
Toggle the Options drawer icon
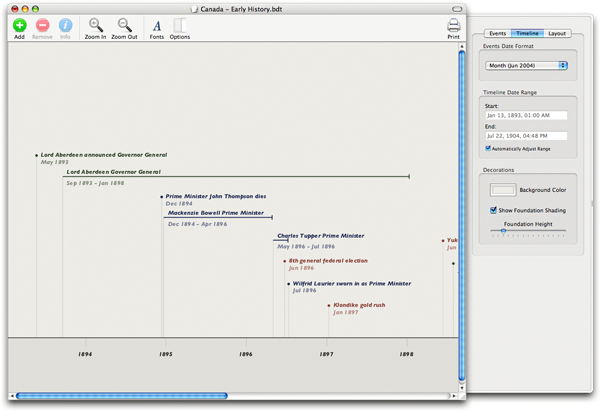coord(179,25)
